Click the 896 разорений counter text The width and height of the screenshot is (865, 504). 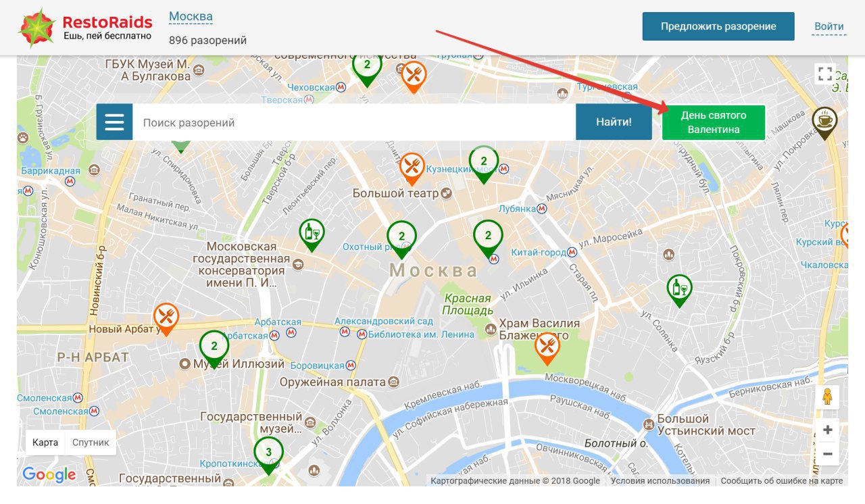(207, 41)
